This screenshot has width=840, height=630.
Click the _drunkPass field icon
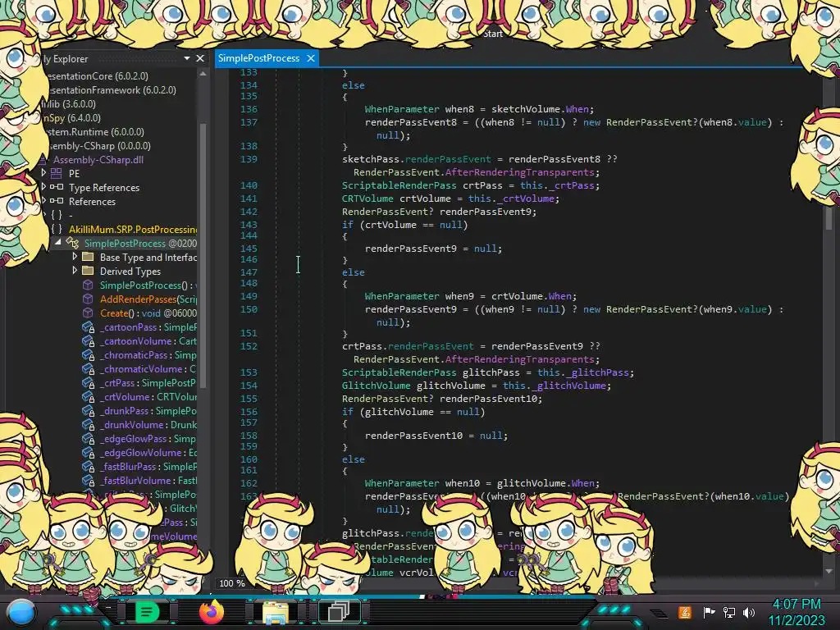[x=88, y=410]
